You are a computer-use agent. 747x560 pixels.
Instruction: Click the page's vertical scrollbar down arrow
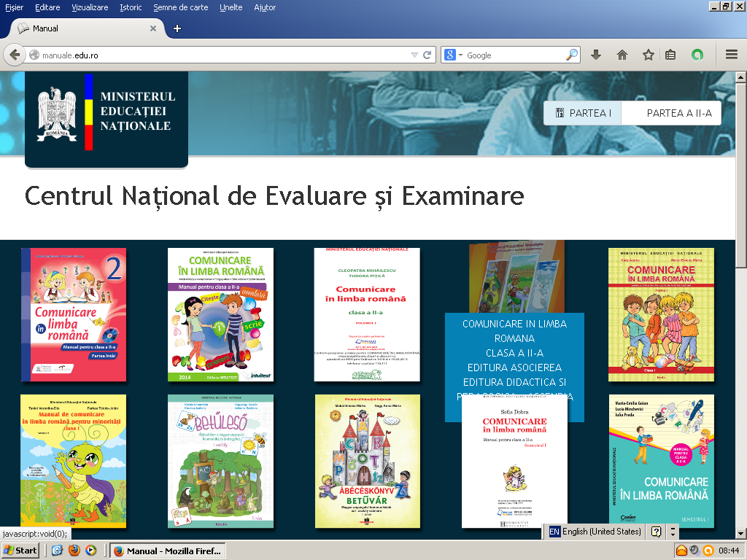740,533
